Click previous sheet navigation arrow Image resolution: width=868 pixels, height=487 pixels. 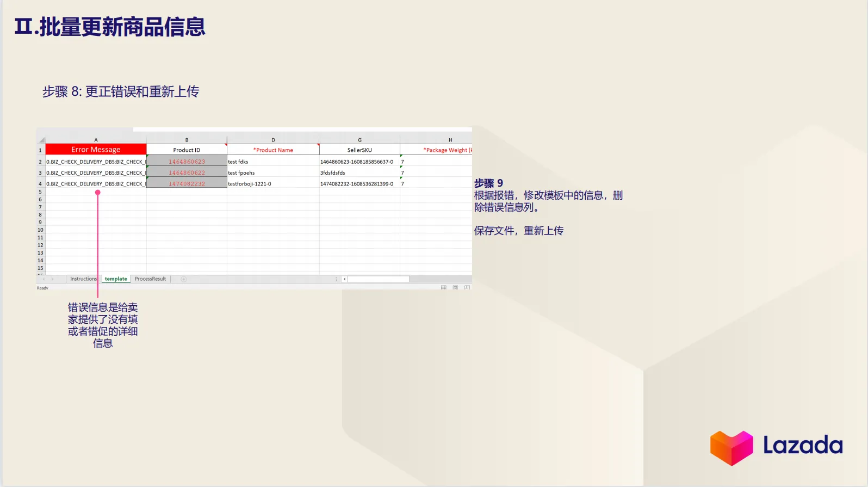click(x=44, y=279)
